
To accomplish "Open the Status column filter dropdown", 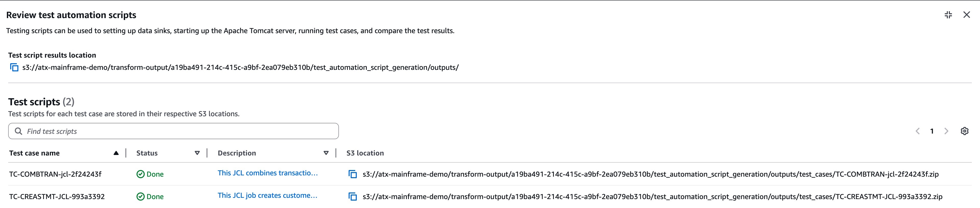I will (x=197, y=153).
